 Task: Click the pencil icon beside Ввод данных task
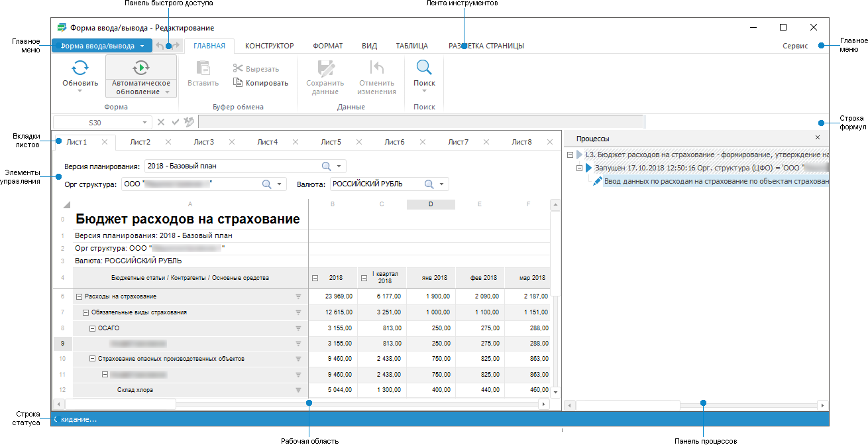tap(596, 180)
